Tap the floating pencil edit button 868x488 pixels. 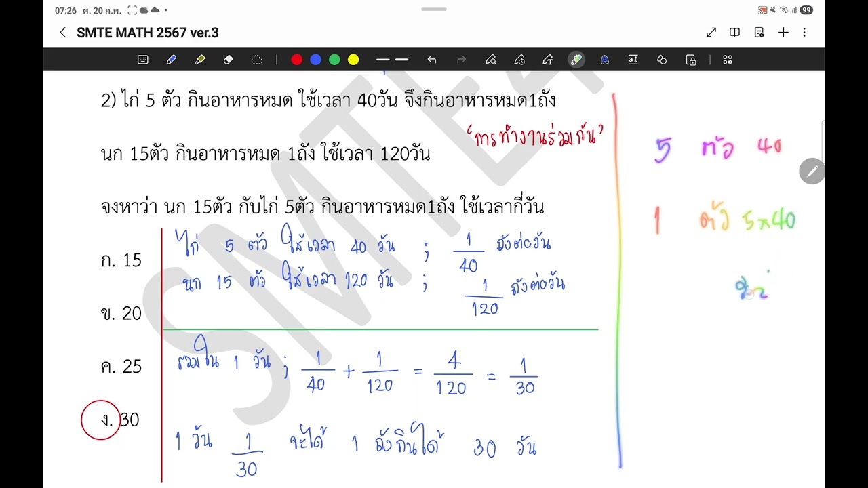click(812, 171)
